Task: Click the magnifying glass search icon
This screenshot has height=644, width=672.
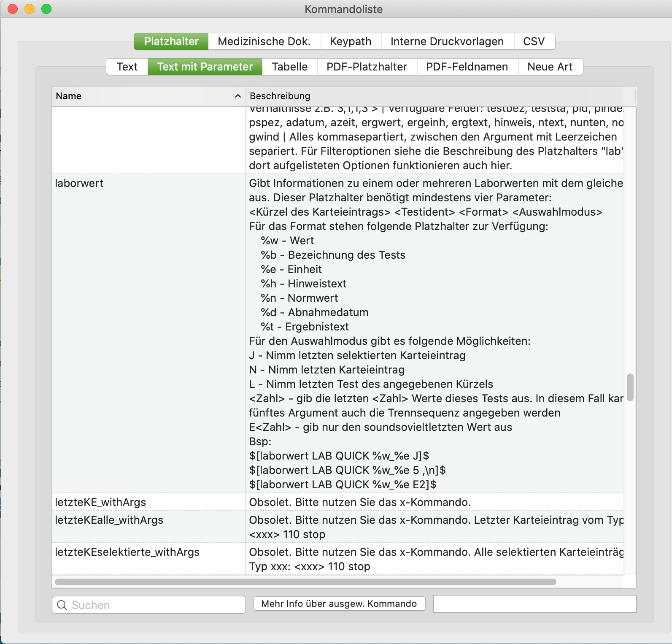Action: point(62,605)
